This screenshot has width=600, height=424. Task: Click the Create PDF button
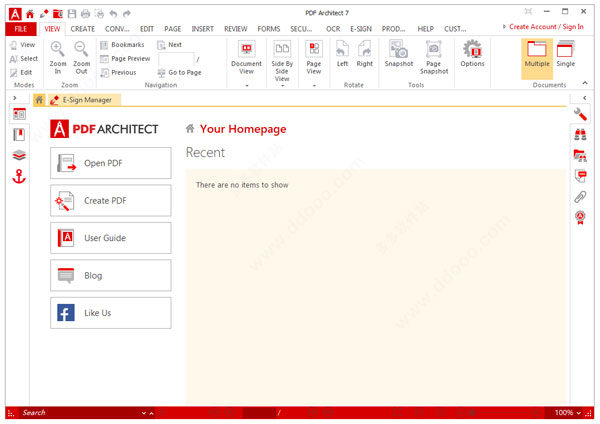(x=111, y=201)
